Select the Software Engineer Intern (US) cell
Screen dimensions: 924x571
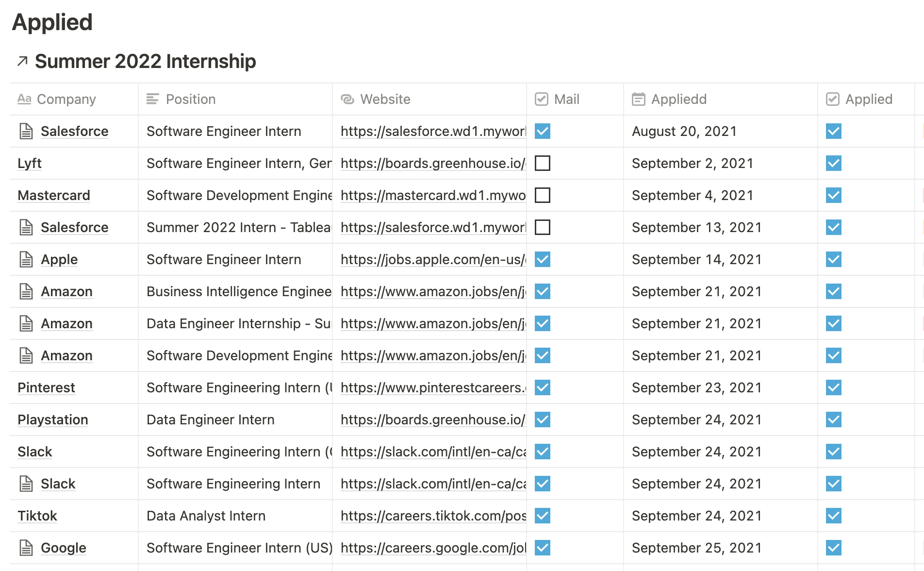(x=235, y=548)
